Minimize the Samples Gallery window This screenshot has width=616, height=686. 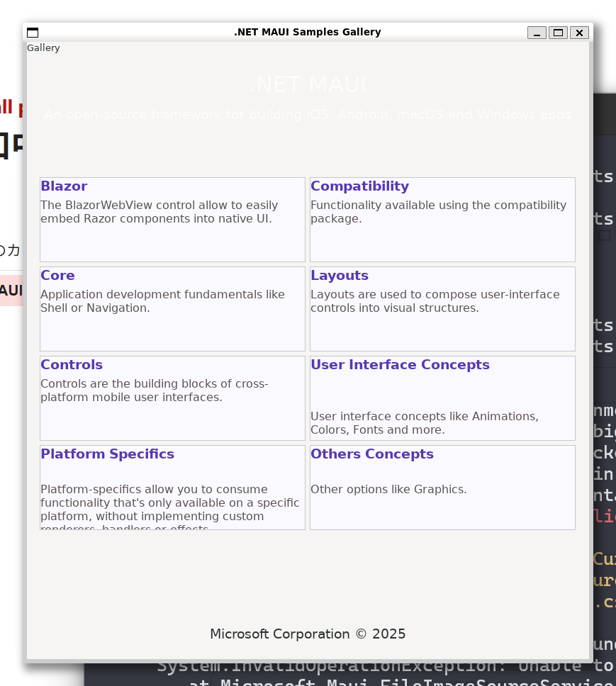point(537,33)
